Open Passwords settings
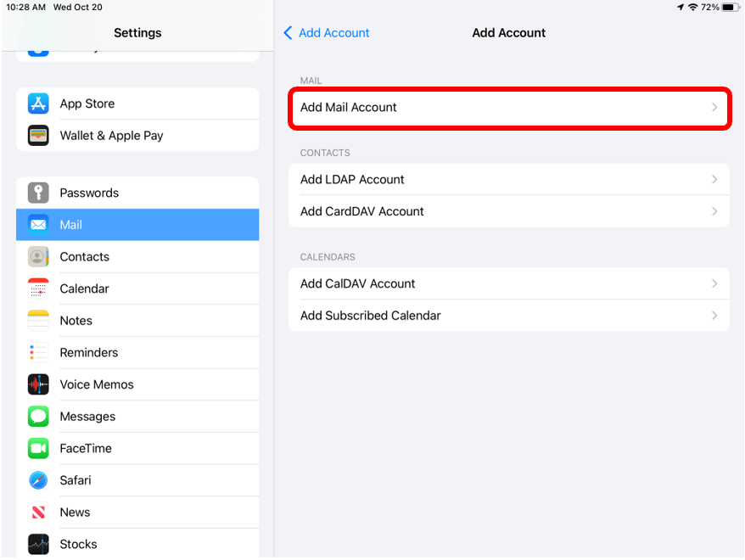Image resolution: width=745 pixels, height=560 pixels. pyautogui.click(x=137, y=193)
